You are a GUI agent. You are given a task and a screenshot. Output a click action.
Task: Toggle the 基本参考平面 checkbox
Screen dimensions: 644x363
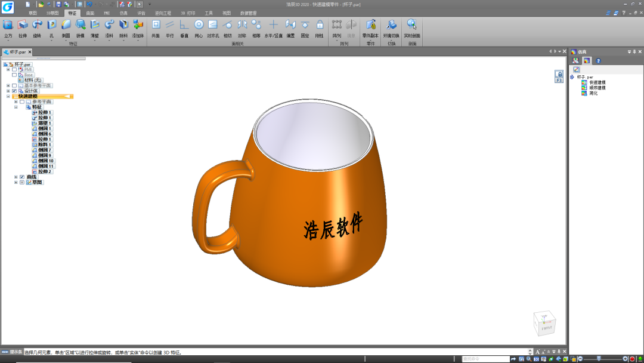click(x=14, y=85)
